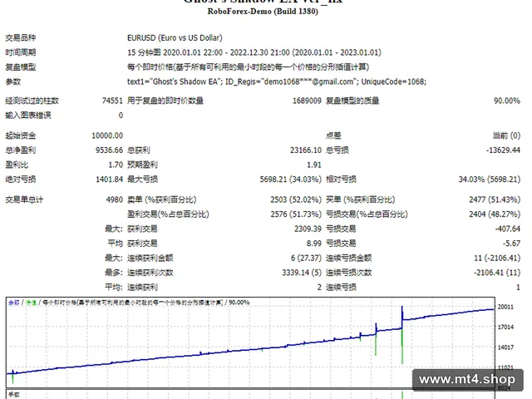Click the consecutive losses value 11 (-2106.41)
532x399 pixels.
click(497, 258)
